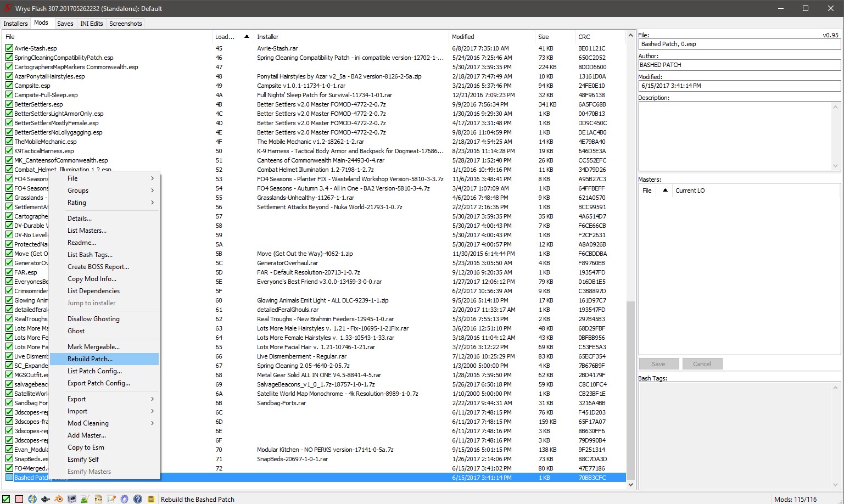Screen dimensions: 844x504
Task: Open the Saves tab
Action: (x=65, y=24)
